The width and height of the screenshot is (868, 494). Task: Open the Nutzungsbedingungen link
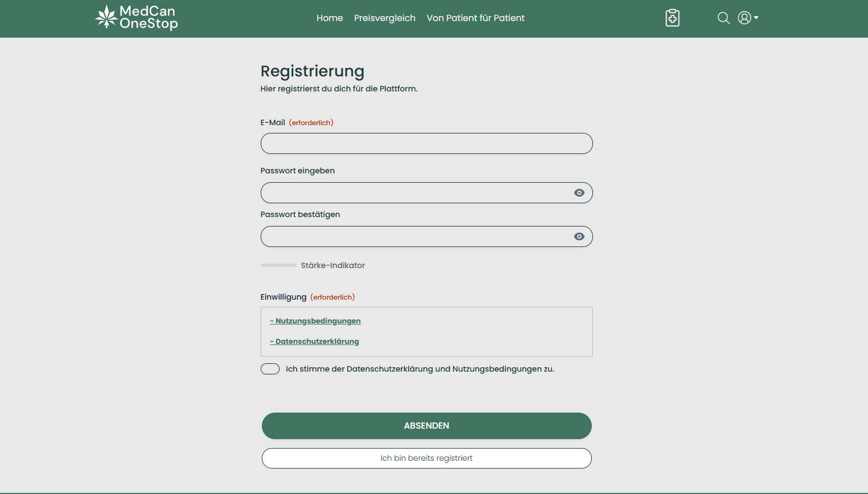click(x=316, y=321)
